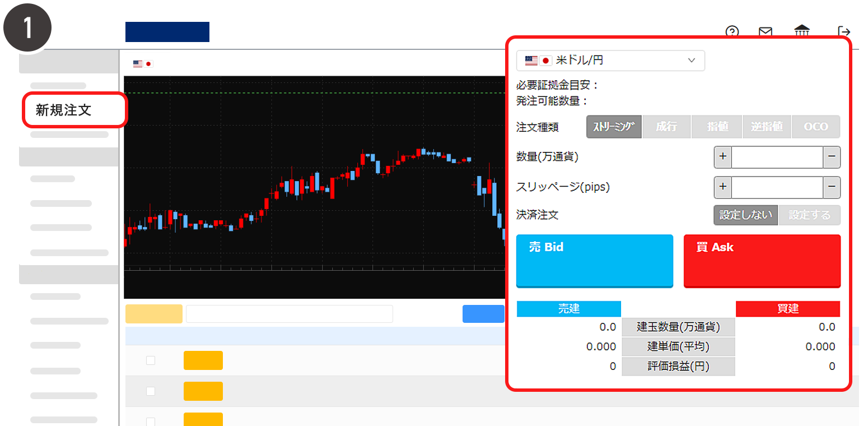The height and width of the screenshot is (426, 868).
Task: Click the blue 売 Bid button
Action: [x=595, y=261]
